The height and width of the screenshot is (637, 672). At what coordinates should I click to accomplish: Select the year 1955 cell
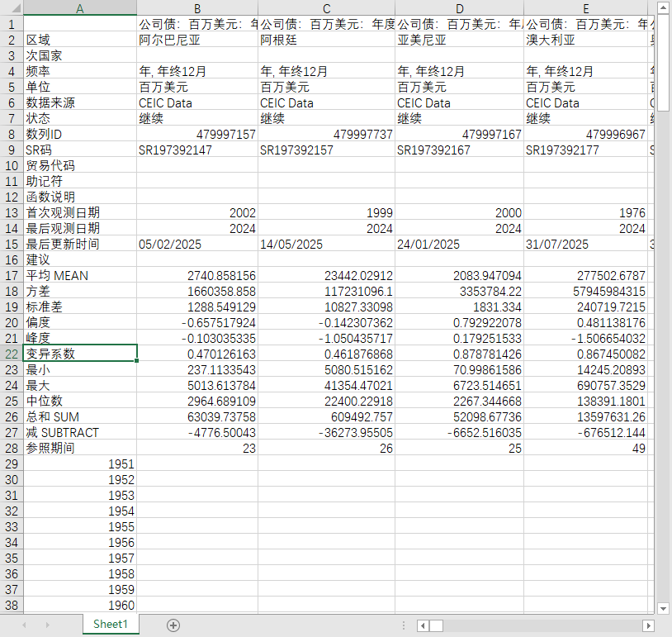[80, 527]
